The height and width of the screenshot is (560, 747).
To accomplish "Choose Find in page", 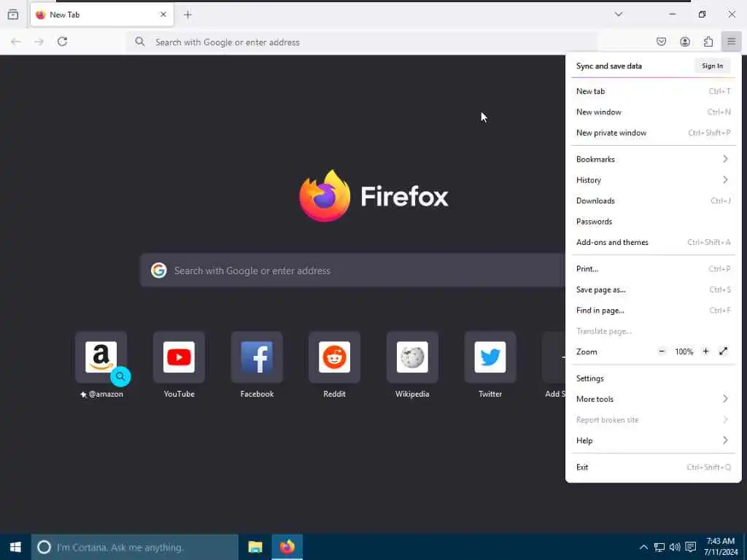I will [x=653, y=310].
